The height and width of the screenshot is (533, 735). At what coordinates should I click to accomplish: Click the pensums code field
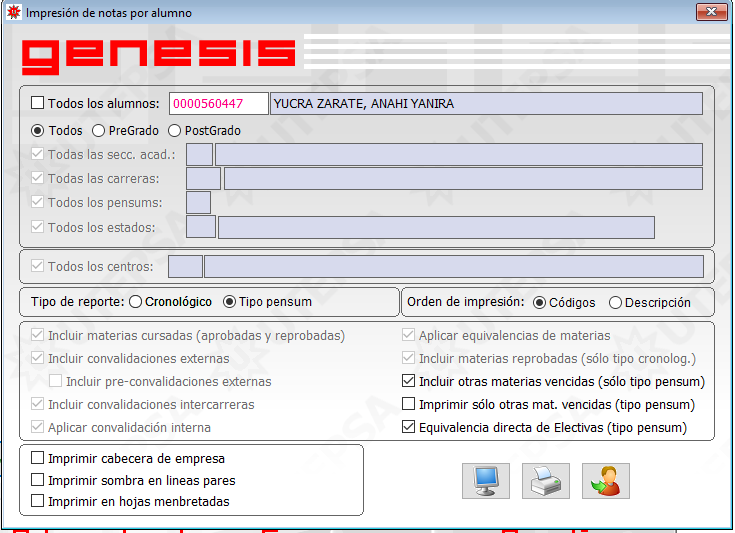pyautogui.click(x=198, y=203)
